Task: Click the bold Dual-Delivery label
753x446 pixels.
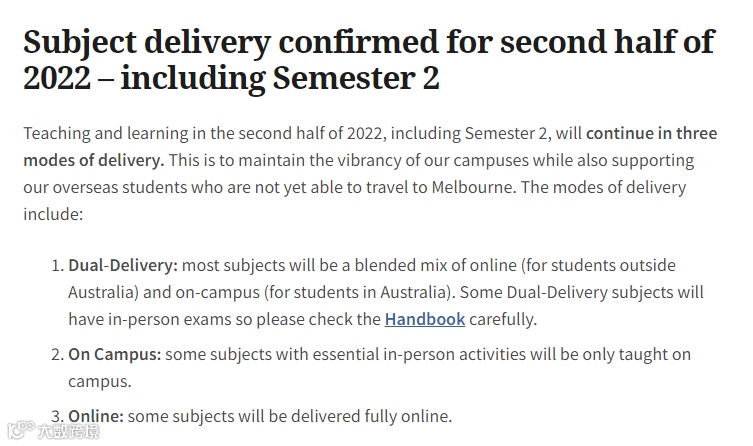Action: 123,265
